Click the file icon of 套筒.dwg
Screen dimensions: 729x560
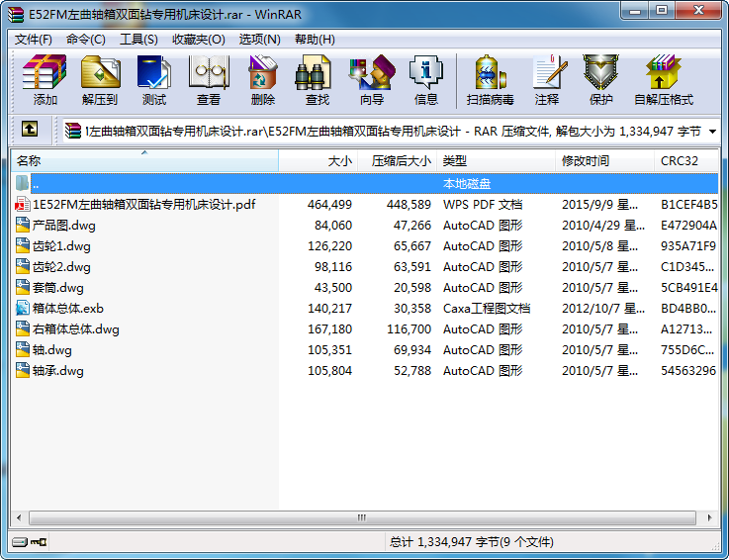click(x=23, y=288)
